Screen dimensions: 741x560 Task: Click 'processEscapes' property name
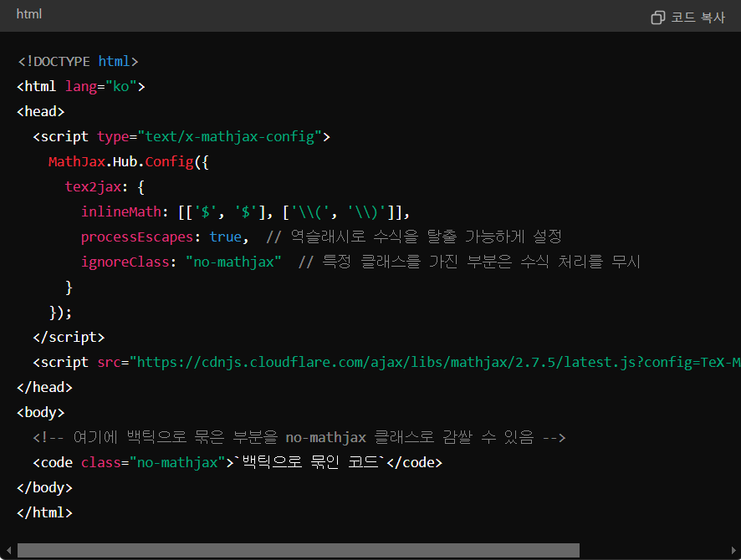[x=137, y=237]
